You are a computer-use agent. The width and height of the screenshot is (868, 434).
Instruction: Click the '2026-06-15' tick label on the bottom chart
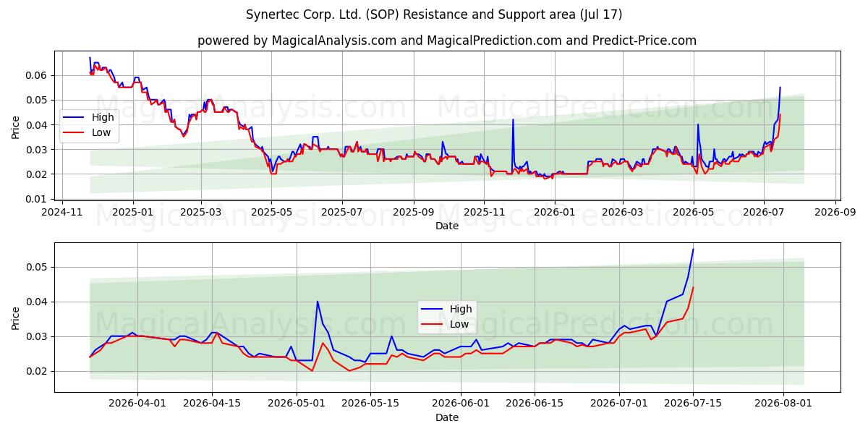click(x=535, y=404)
